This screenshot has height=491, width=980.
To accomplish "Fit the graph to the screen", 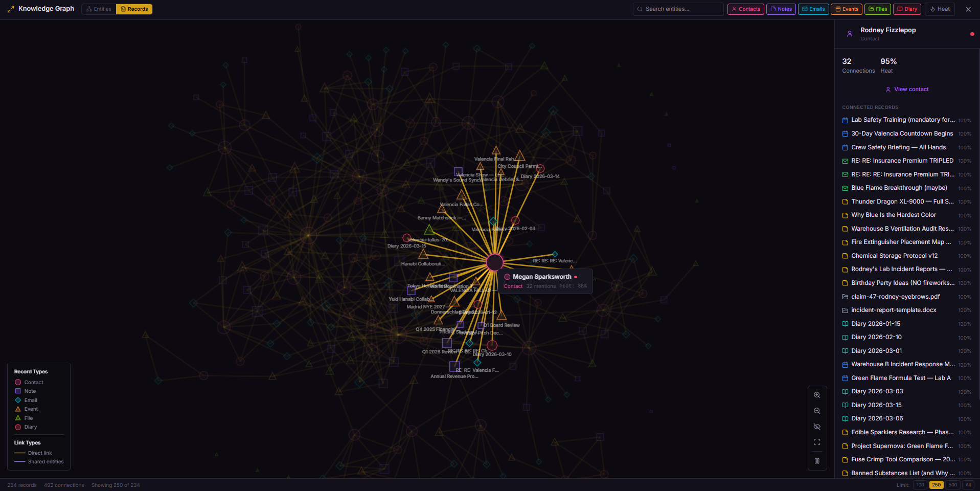I will [817, 442].
